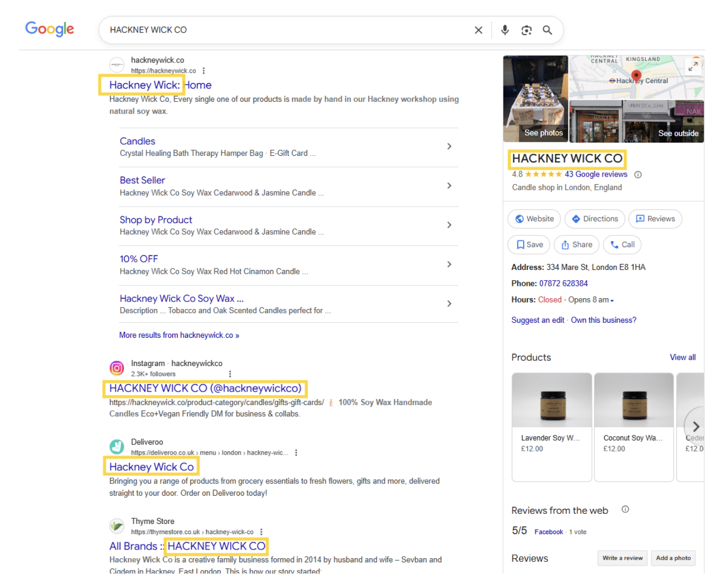Expand the map with the fullscreen icon
This screenshot has width=726, height=588.
click(x=693, y=66)
